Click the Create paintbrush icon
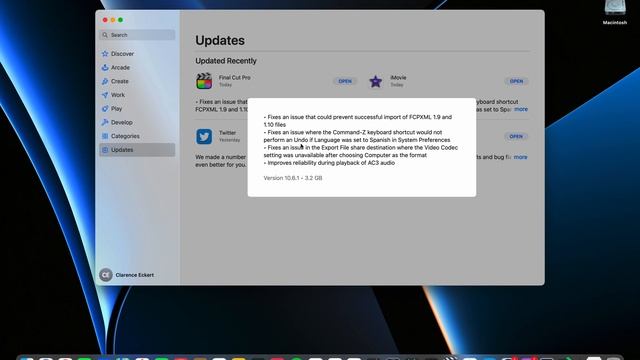 [105, 81]
